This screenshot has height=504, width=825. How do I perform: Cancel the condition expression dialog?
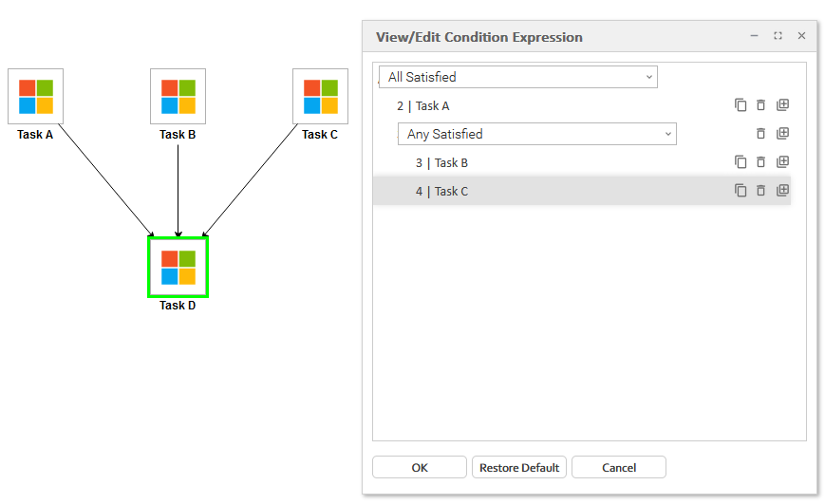618,468
